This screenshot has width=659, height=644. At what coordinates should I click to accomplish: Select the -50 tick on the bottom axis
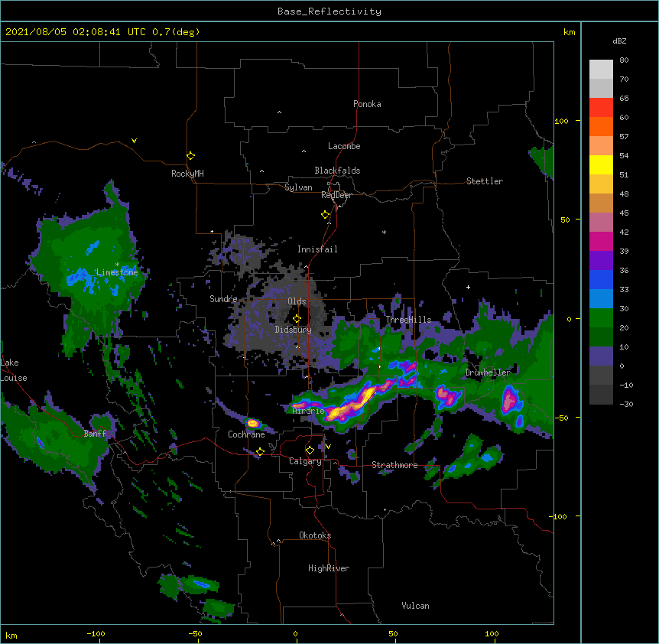(x=195, y=633)
